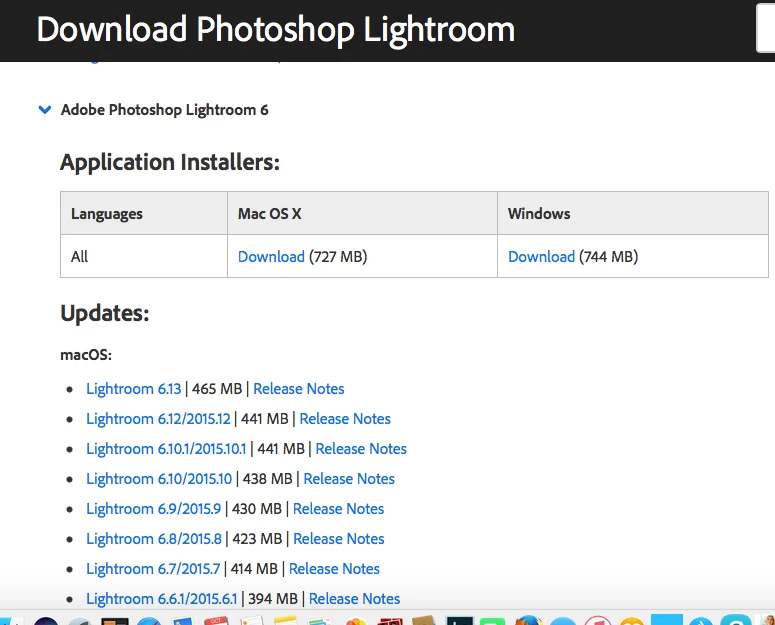Open Release Notes for Lightroom 6.7/2015.7
775x625 pixels.
tap(334, 569)
